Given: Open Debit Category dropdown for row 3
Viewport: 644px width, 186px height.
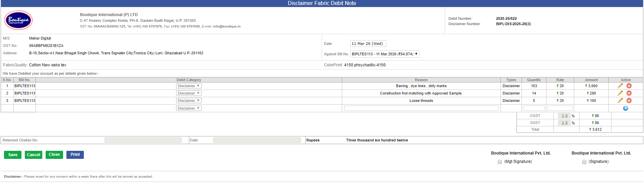Looking at the screenshot, I should point(189,101).
